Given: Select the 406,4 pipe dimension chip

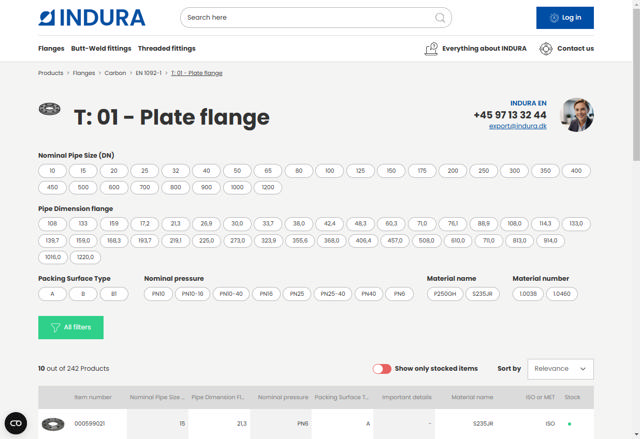Looking at the screenshot, I should tap(363, 241).
